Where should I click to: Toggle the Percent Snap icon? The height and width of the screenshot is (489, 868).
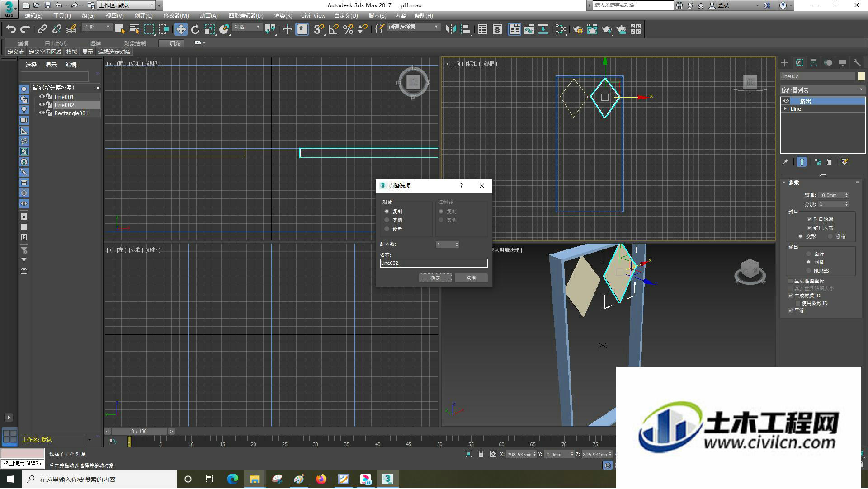pos(348,29)
